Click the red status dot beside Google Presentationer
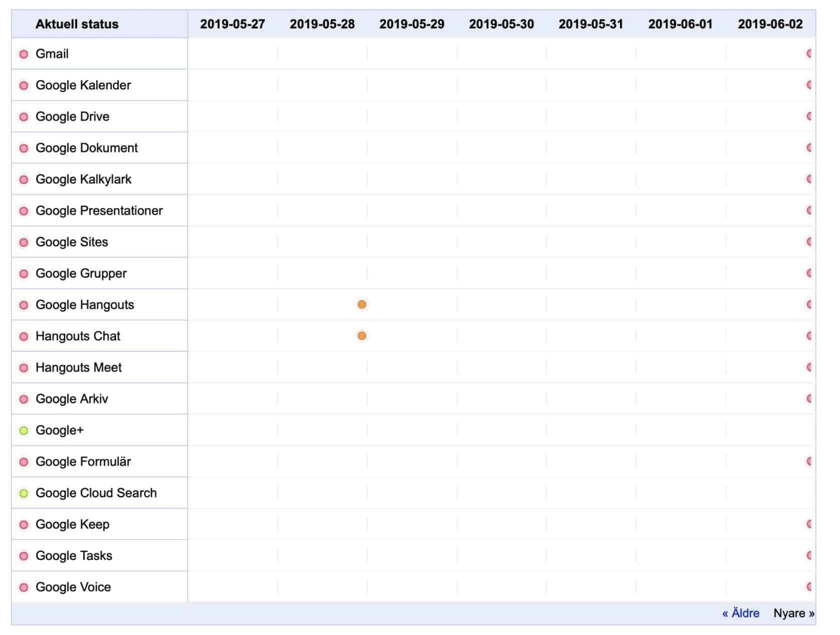This screenshot has width=840, height=635. pos(23,211)
